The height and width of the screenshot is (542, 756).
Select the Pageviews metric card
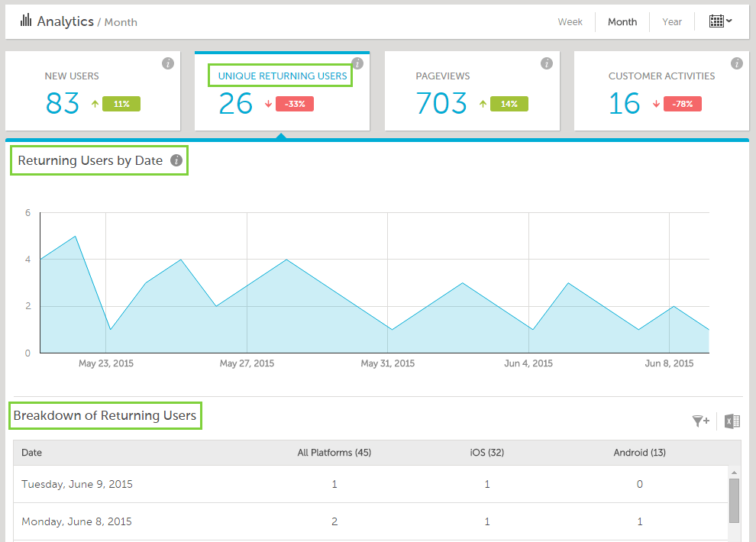pyautogui.click(x=472, y=92)
